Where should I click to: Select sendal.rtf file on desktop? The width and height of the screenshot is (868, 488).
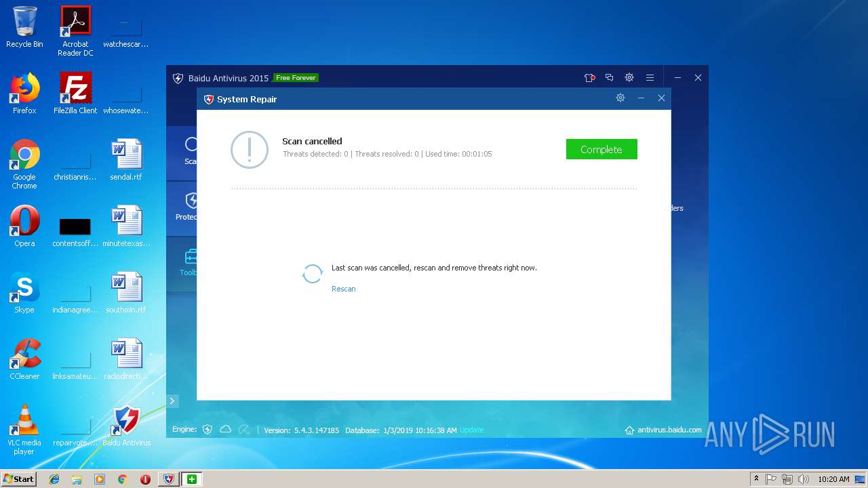(126, 160)
